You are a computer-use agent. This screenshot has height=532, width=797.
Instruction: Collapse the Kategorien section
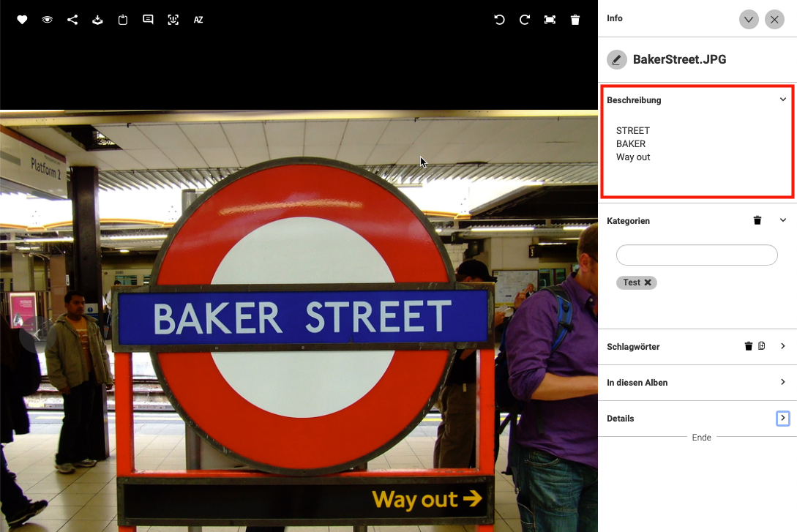[783, 220]
